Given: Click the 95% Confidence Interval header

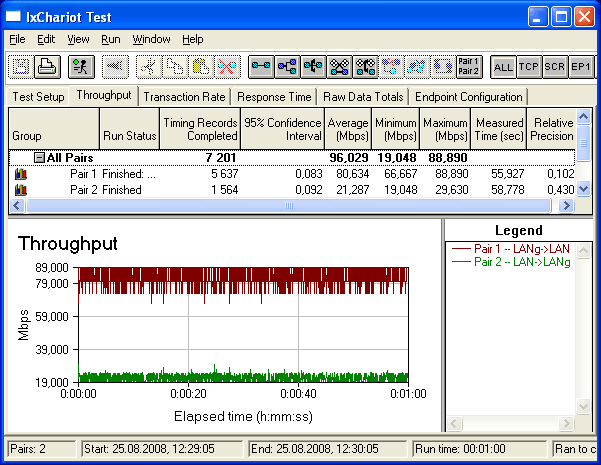Looking at the screenshot, I should [282, 129].
